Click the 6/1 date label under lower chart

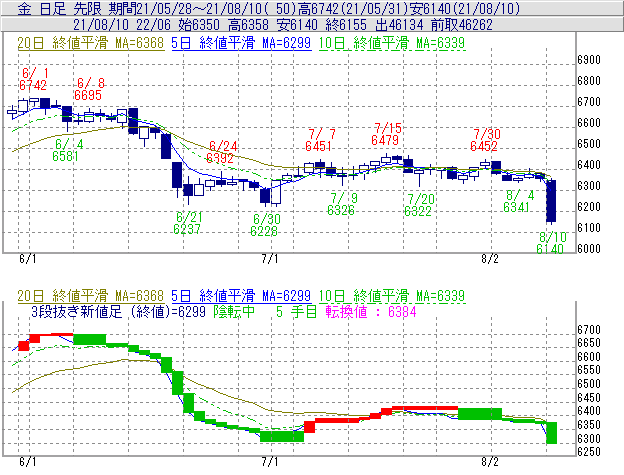point(27,462)
